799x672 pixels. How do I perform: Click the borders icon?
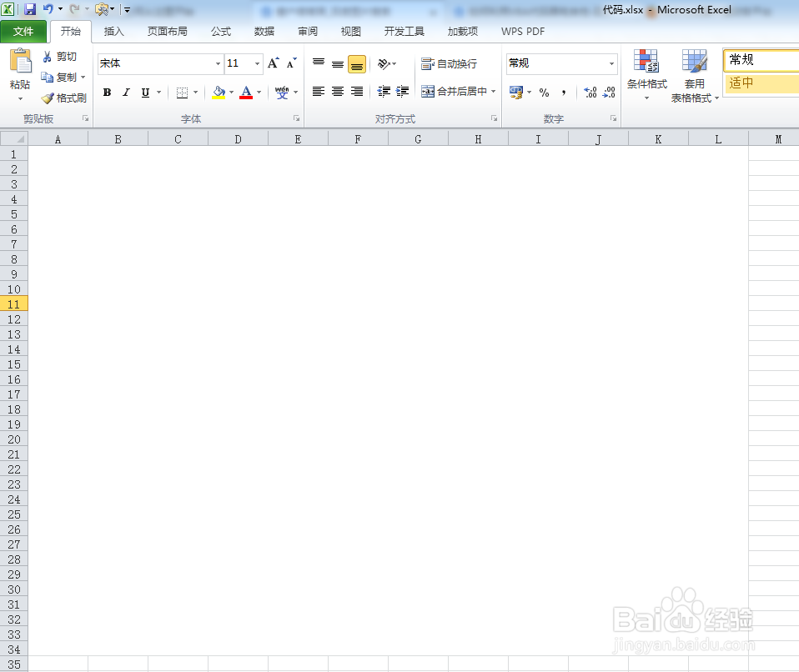point(182,93)
